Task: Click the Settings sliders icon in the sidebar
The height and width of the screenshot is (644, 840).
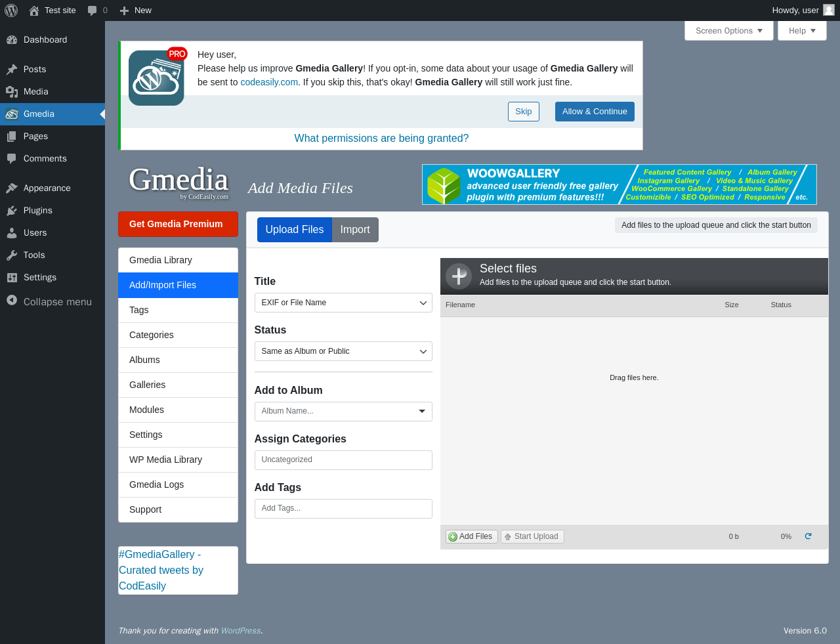Action: point(12,277)
